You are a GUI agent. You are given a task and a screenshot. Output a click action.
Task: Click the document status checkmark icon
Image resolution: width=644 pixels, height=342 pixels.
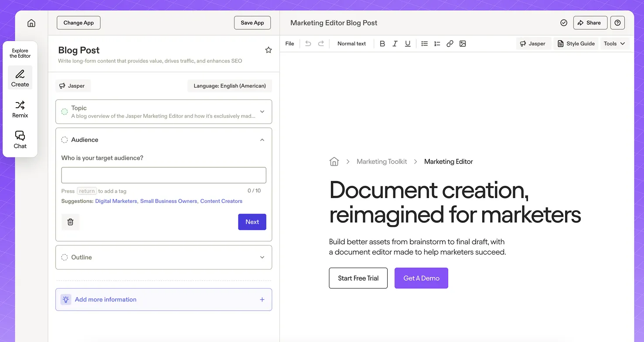point(564,23)
